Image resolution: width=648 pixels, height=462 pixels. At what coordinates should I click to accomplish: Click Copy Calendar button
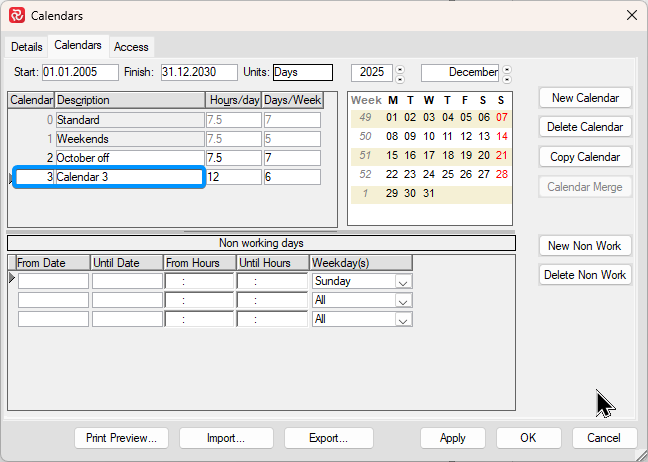(585, 157)
